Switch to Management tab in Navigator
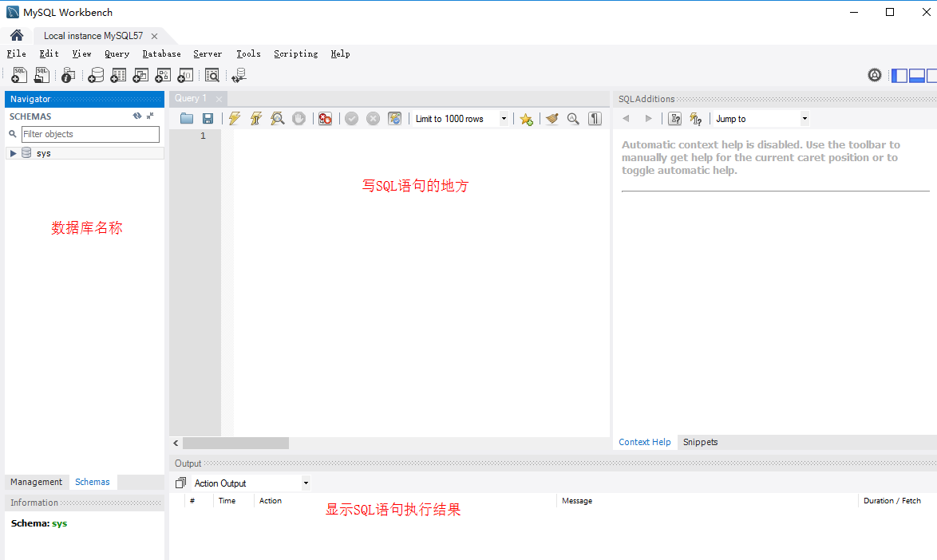Screen dimensions: 937x560 37,482
